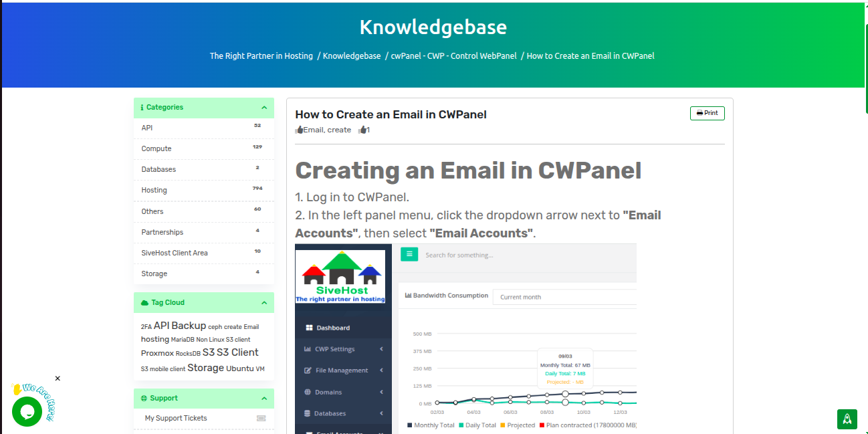Click the 'Creating an Email in CWPanel' heading

tap(468, 171)
